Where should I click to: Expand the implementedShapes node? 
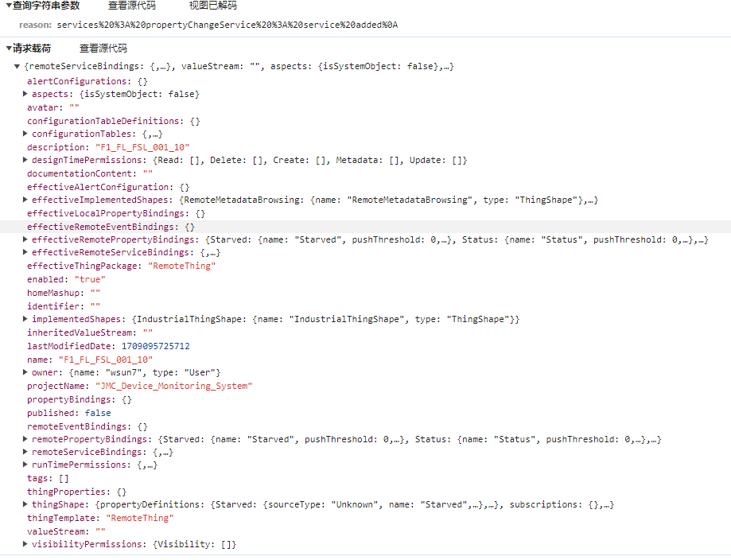pos(25,319)
